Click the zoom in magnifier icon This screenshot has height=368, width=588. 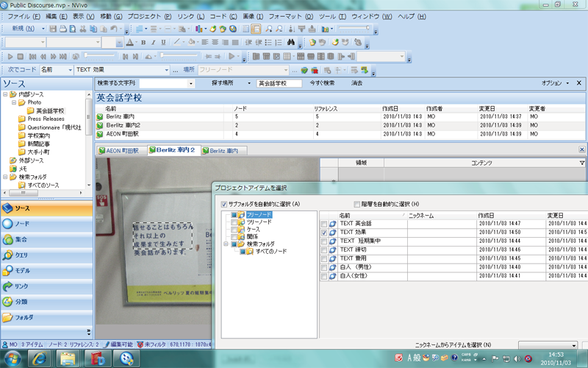[x=269, y=29]
